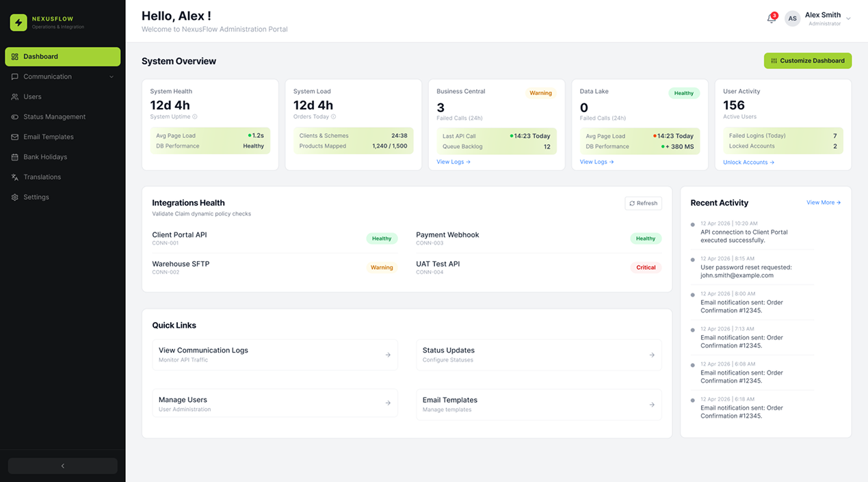Image resolution: width=868 pixels, height=482 pixels.
Task: Select the Client Portal API row
Action: coord(275,239)
